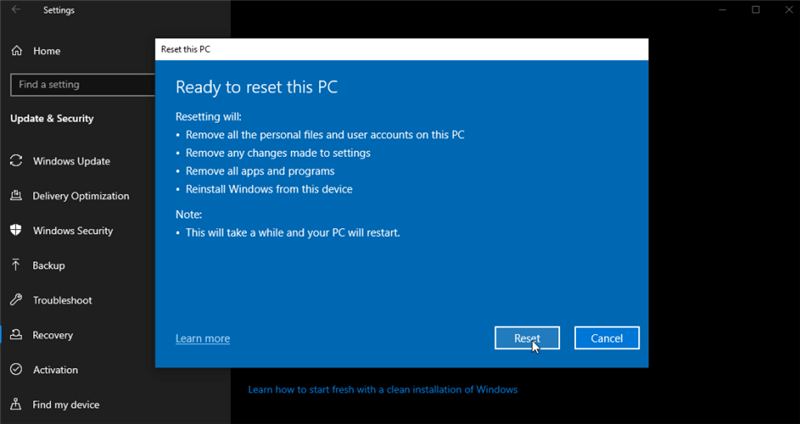Focus the Find a setting search box

point(83,85)
